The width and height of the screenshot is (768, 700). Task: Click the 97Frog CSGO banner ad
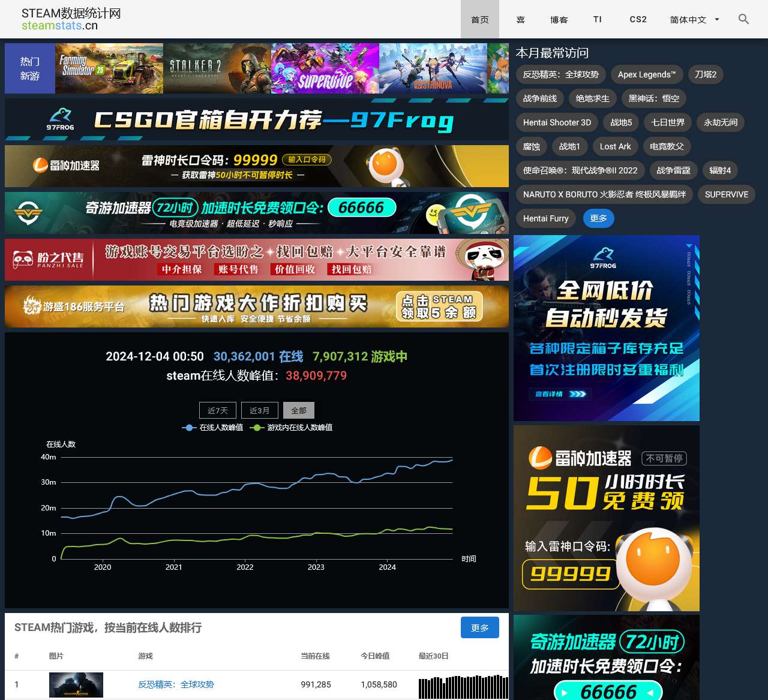click(257, 119)
